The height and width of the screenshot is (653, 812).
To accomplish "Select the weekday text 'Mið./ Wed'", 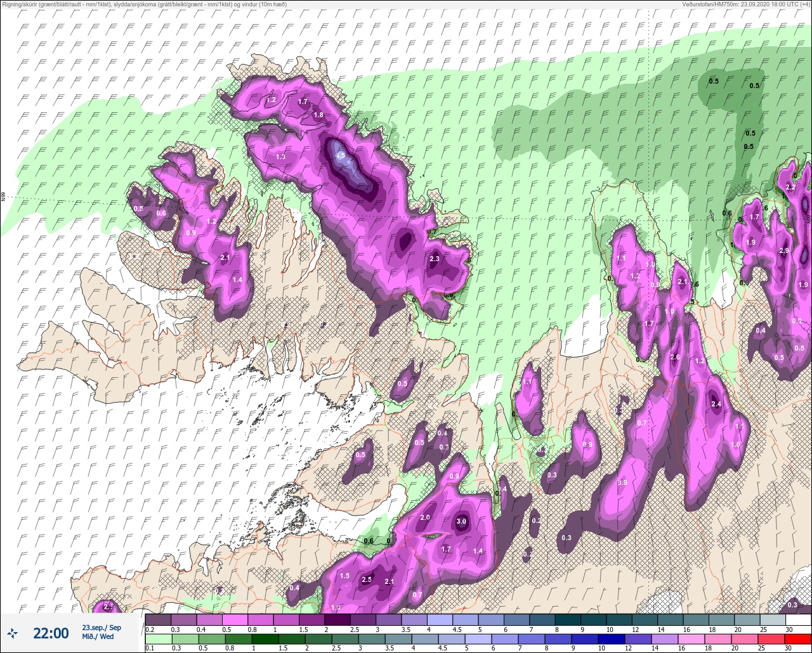I will coord(98,637).
